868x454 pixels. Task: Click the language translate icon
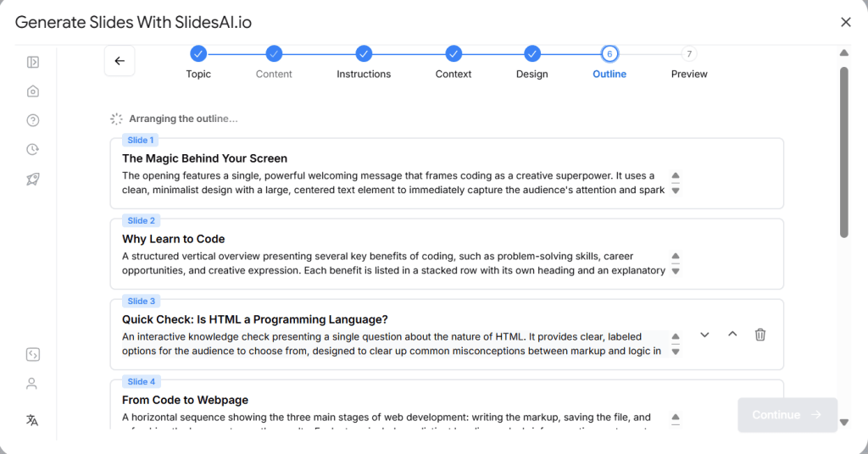tap(32, 420)
